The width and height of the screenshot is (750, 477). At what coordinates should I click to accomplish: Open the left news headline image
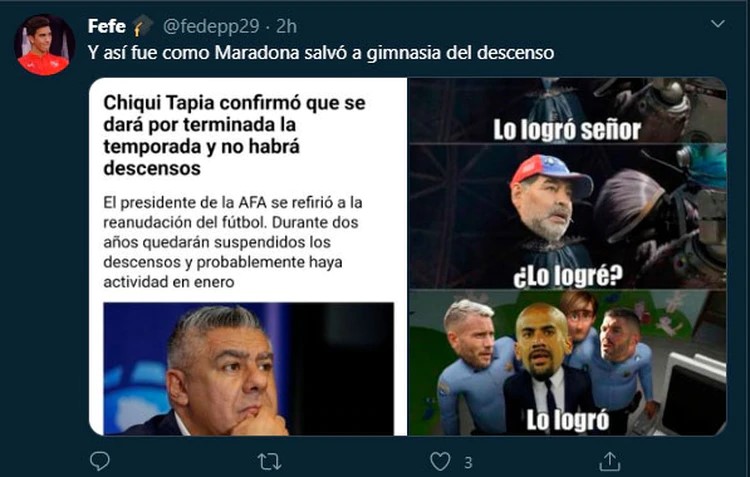[248, 256]
